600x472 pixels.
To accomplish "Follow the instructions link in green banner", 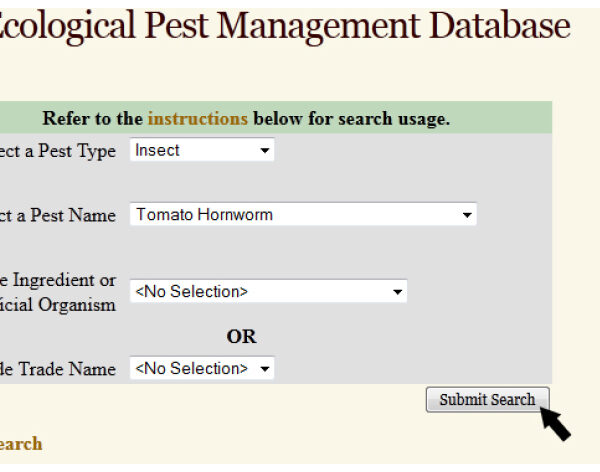I will pyautogui.click(x=198, y=119).
